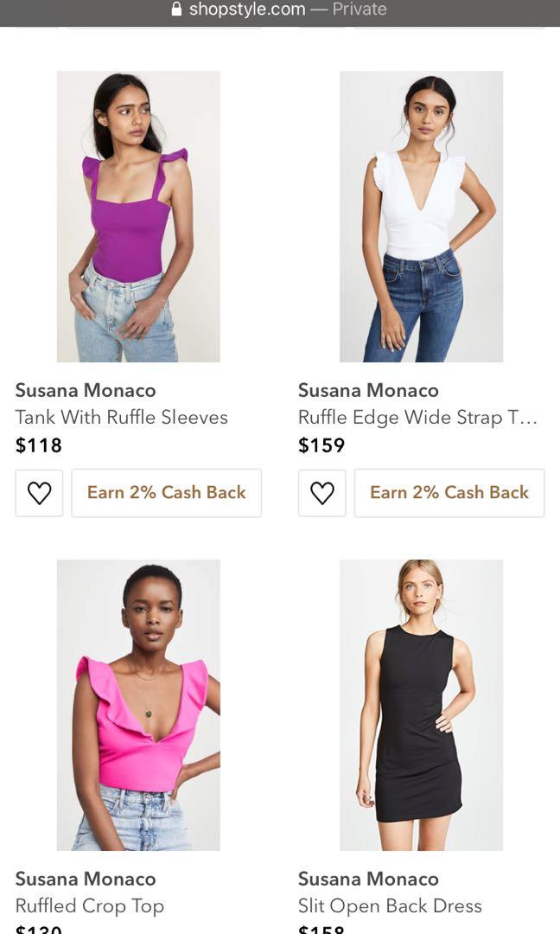This screenshot has width=560, height=934.
Task: Favorite the Ruffle Edge Wide Strap heart
Action: point(321,493)
